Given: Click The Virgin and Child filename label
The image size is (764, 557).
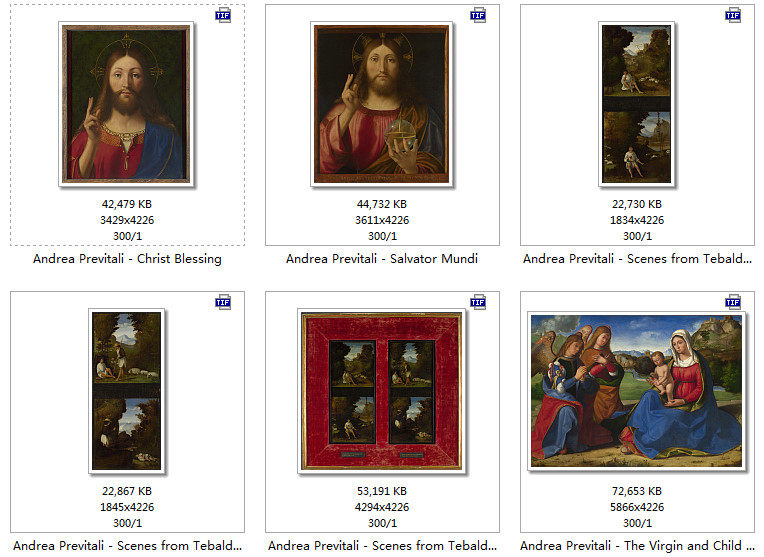Looking at the screenshot, I should tap(637, 546).
